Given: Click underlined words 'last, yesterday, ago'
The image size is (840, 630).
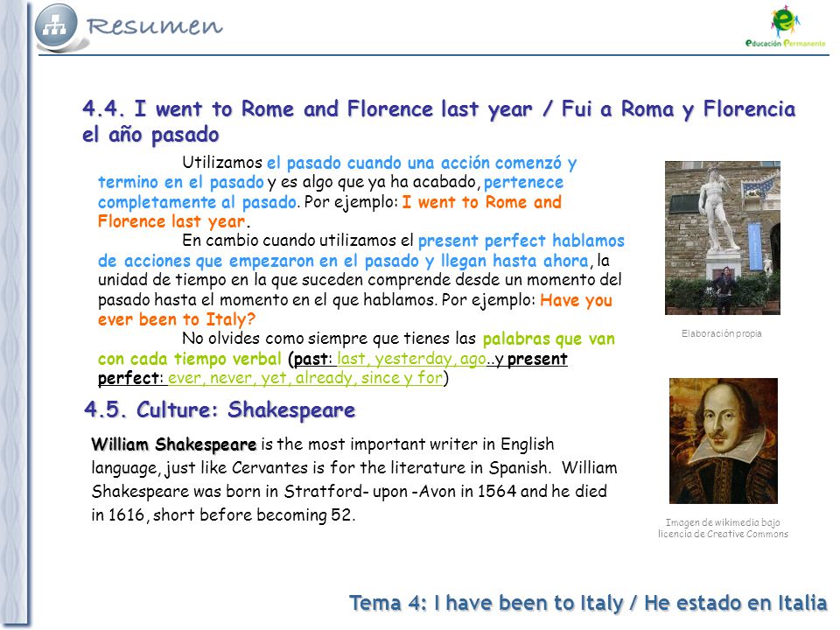Looking at the screenshot, I should (411, 359).
